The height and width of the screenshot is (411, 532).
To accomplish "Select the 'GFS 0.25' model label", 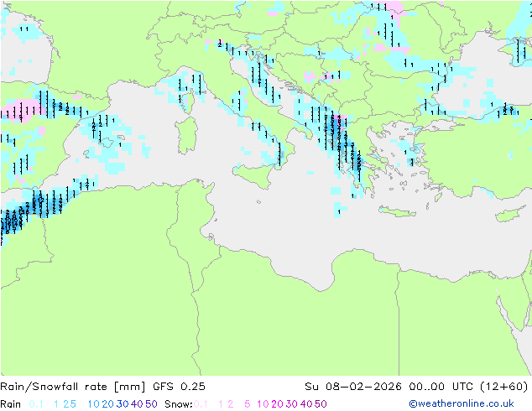I will (179, 387).
